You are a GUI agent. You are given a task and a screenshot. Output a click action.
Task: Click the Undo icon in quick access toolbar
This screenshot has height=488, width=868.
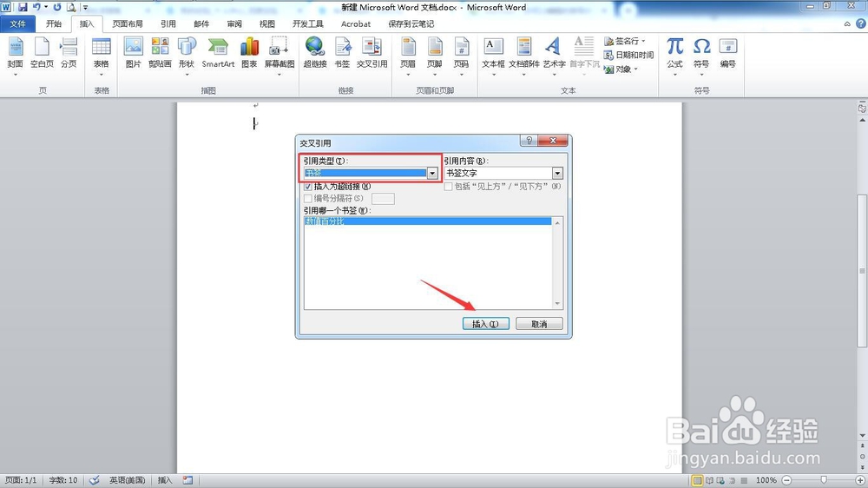36,7
